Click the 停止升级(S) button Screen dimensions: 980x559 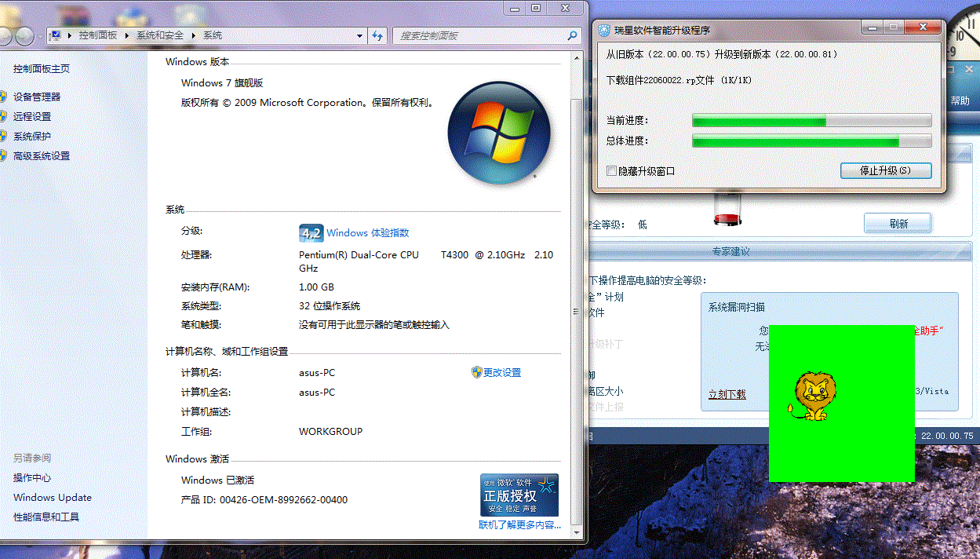point(886,170)
